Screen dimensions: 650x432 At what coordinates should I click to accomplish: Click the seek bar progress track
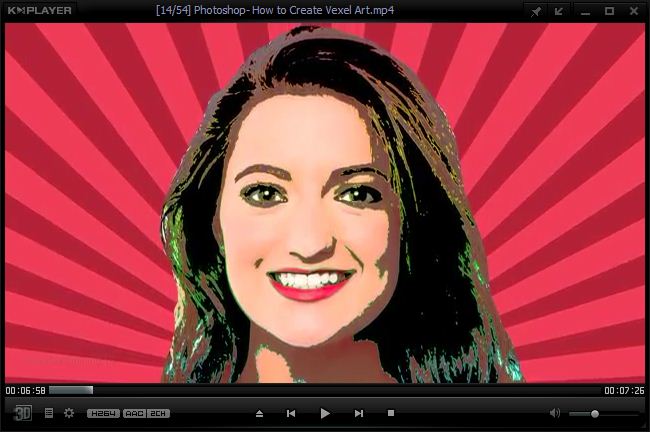pyautogui.click(x=325, y=390)
